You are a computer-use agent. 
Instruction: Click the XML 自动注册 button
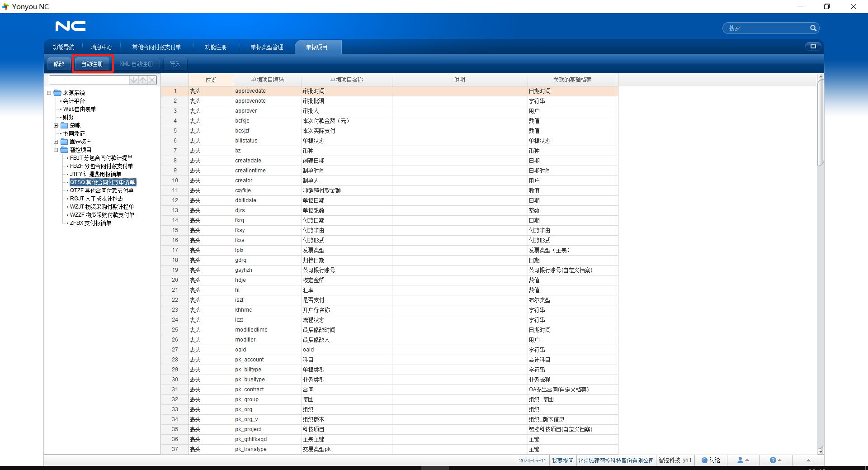pos(136,64)
